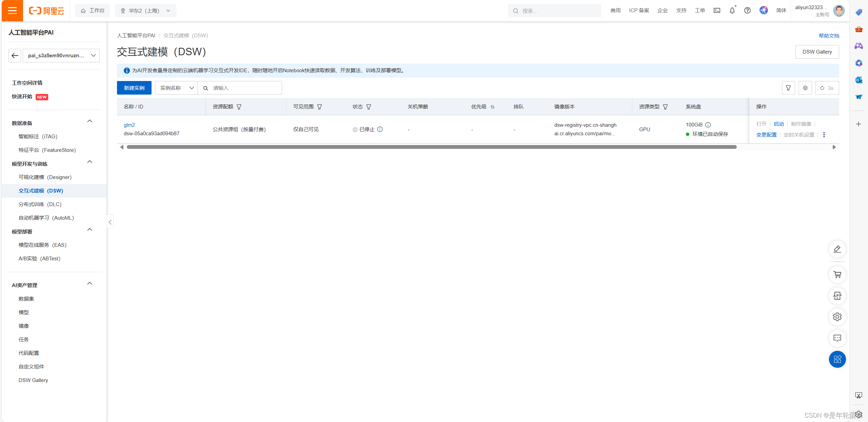Open the 费用 header menu

pyautogui.click(x=615, y=11)
